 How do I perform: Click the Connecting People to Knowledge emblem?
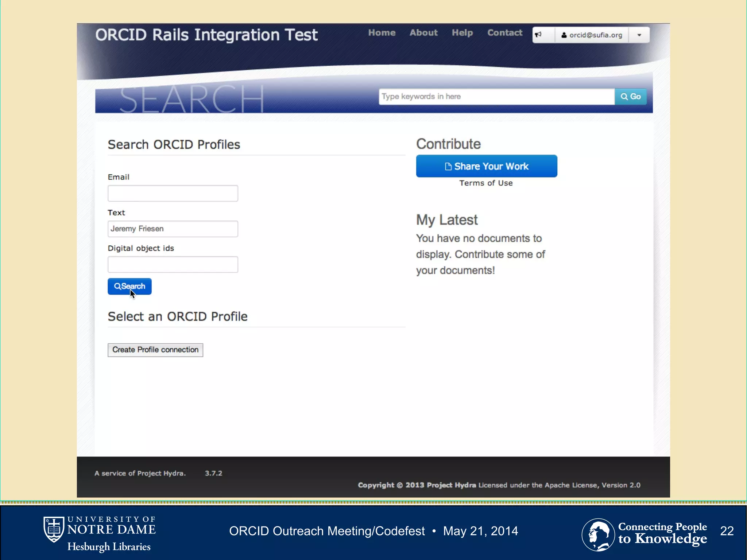598,535
